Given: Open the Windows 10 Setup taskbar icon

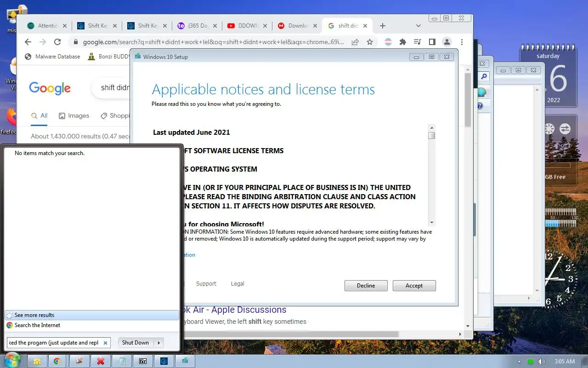Looking at the screenshot, I should pos(185,362).
